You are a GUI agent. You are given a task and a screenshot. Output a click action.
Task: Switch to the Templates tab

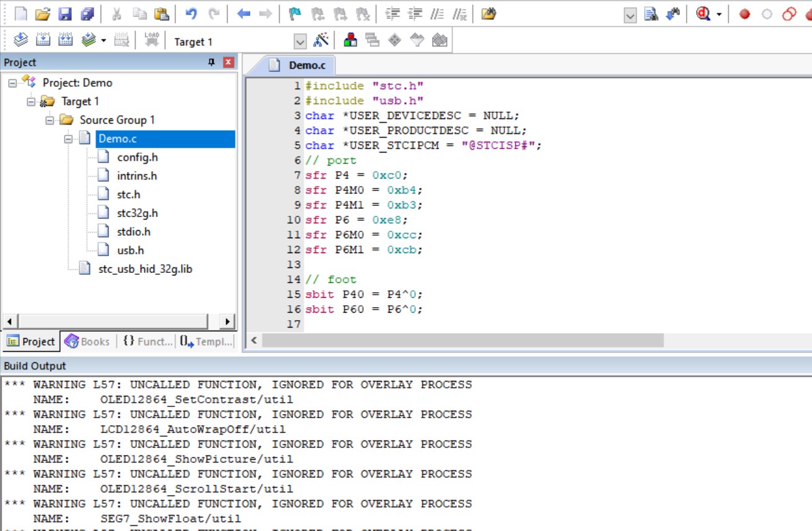(x=206, y=341)
